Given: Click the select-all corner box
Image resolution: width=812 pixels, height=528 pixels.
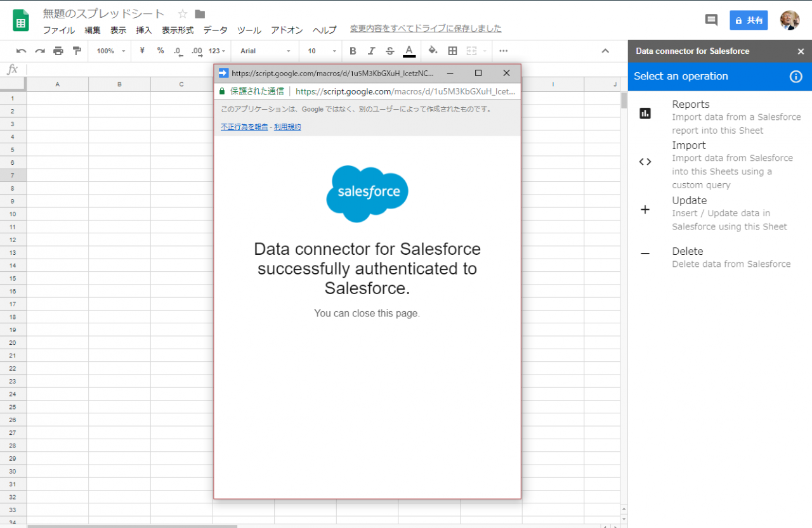Looking at the screenshot, I should point(13,84).
